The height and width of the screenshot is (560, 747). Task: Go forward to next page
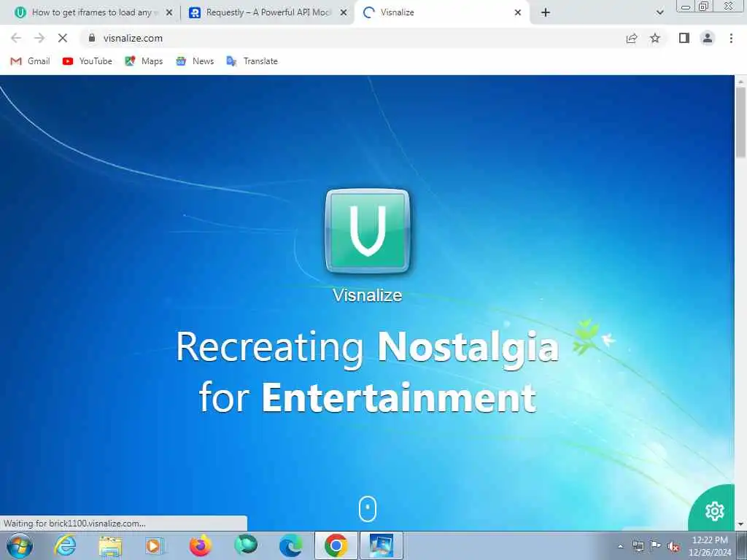(x=39, y=38)
